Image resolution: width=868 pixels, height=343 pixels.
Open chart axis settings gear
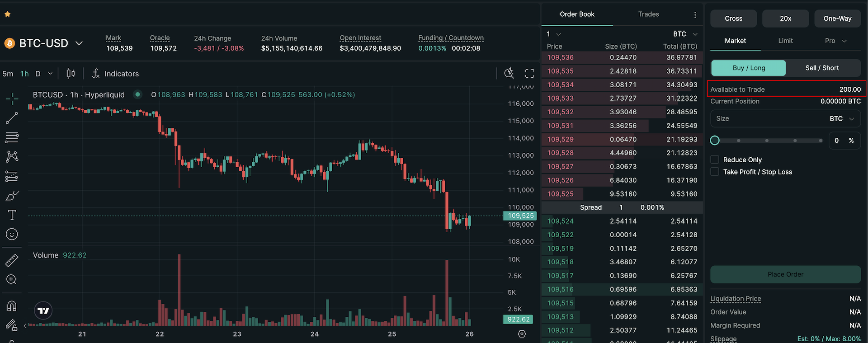[x=522, y=334]
